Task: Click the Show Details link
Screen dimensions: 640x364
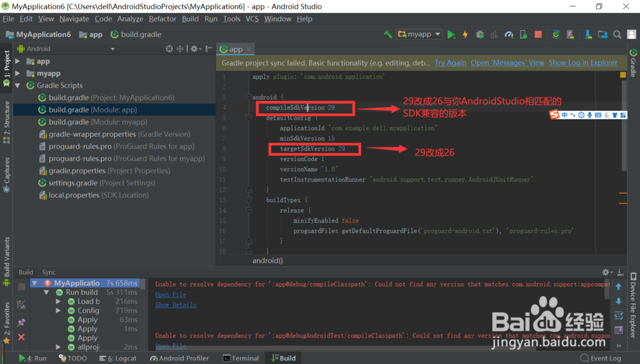Action: coord(175,305)
